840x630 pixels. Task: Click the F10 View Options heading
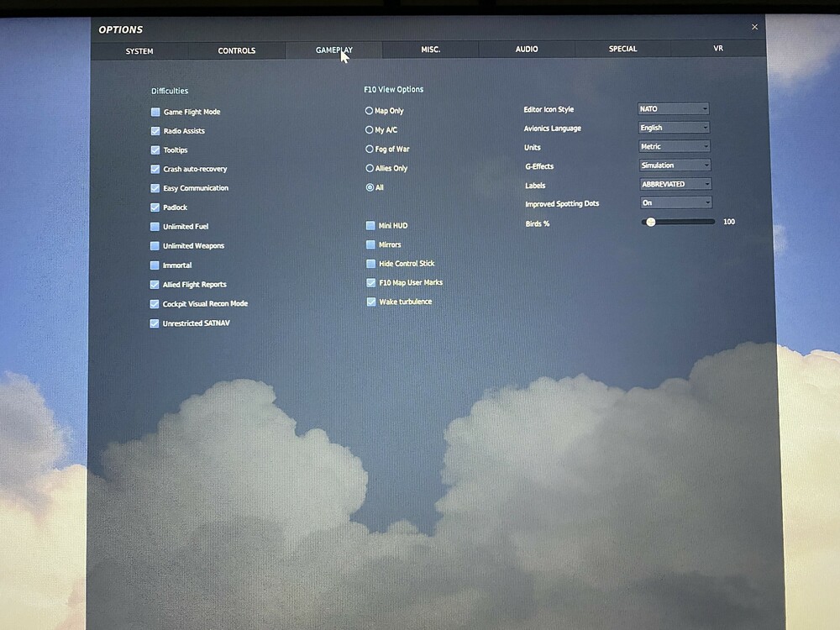394,90
